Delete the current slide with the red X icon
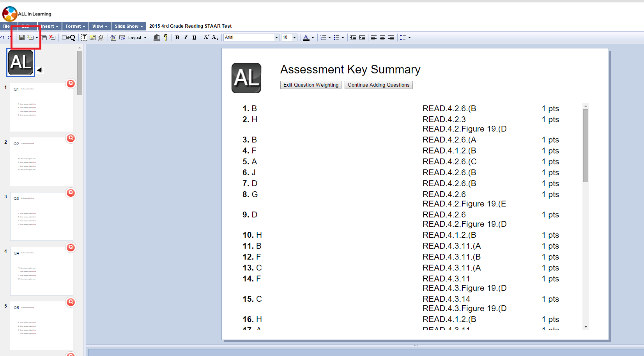Image resolution: width=644 pixels, height=356 pixels. click(52, 37)
